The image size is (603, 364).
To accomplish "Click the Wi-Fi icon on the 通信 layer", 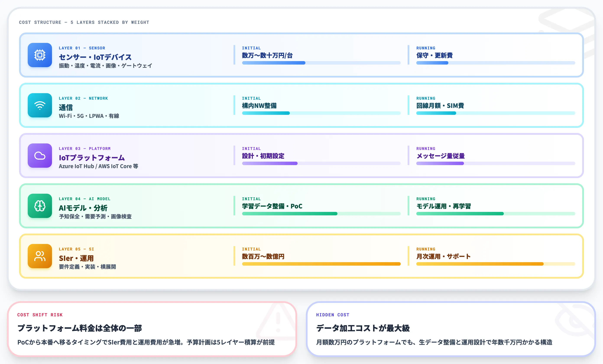I will tap(39, 105).
